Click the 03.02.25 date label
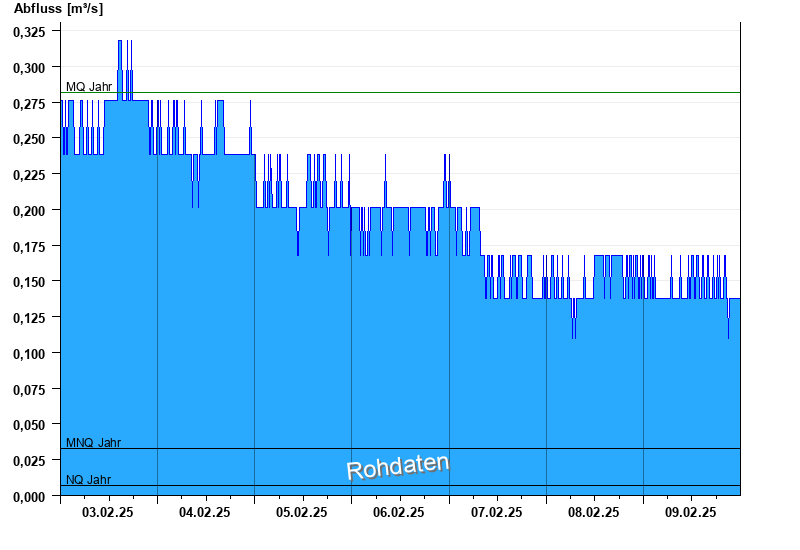The image size is (800, 550). 108,512
